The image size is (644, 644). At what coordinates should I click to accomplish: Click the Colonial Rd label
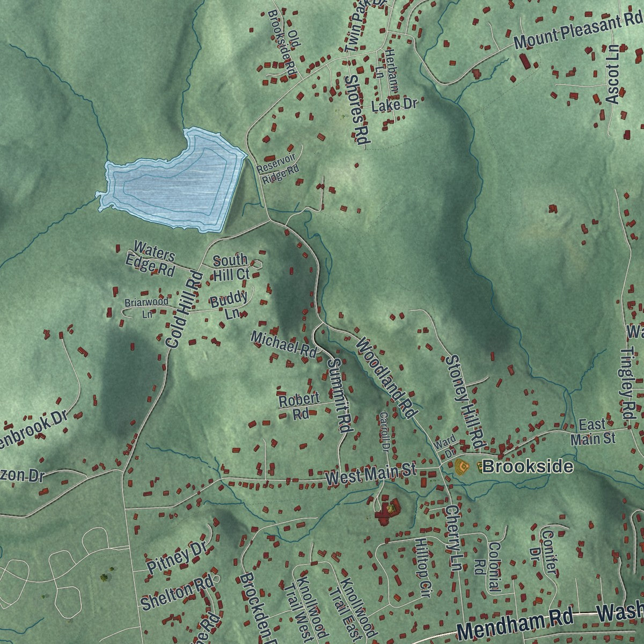point(488,567)
